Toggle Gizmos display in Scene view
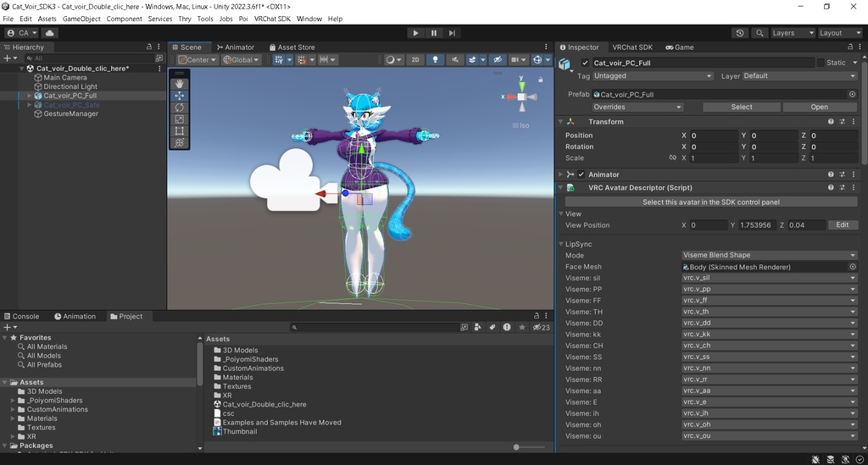The width and height of the screenshot is (868, 465). pos(537,60)
